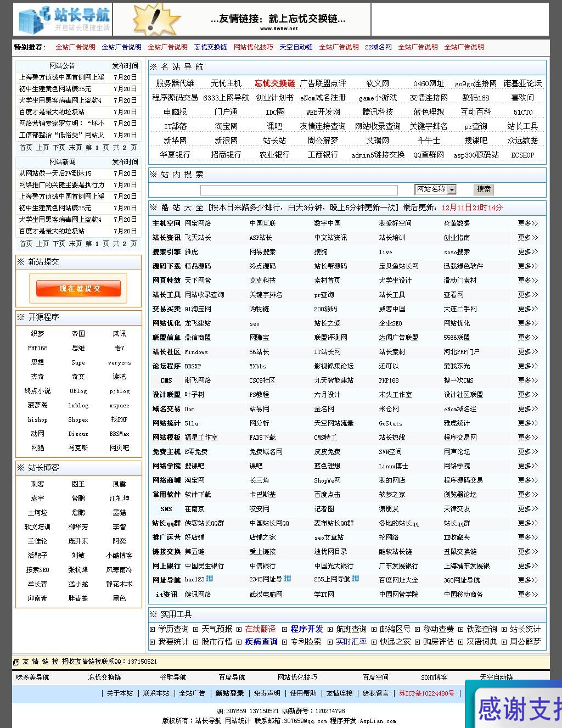This screenshot has height=728, width=562.
Task: Click the orange 现在就提交 button
Action: (x=78, y=288)
